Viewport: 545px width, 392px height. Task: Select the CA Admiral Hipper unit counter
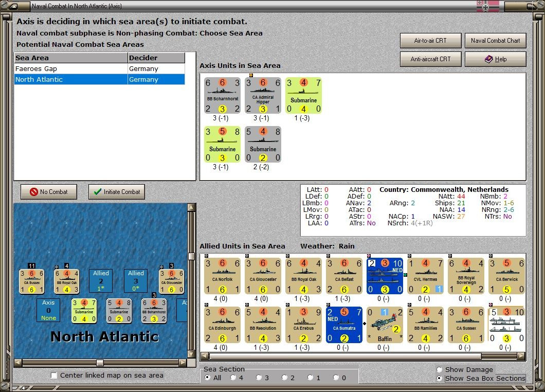click(x=263, y=96)
